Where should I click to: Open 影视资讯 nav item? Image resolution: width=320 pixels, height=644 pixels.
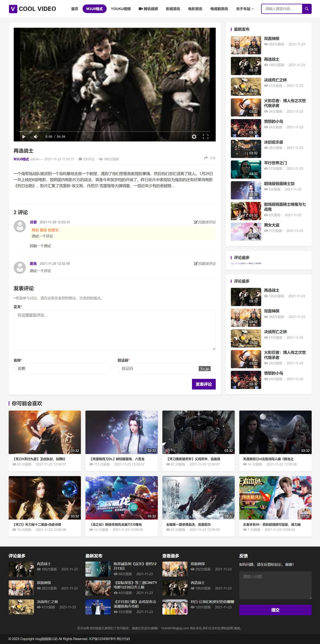[x=173, y=9]
